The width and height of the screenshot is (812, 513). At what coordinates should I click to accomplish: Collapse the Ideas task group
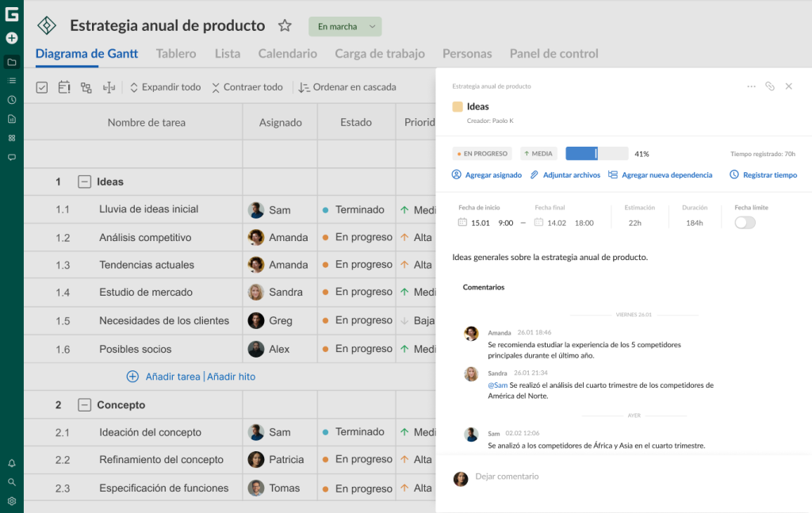[x=84, y=182]
